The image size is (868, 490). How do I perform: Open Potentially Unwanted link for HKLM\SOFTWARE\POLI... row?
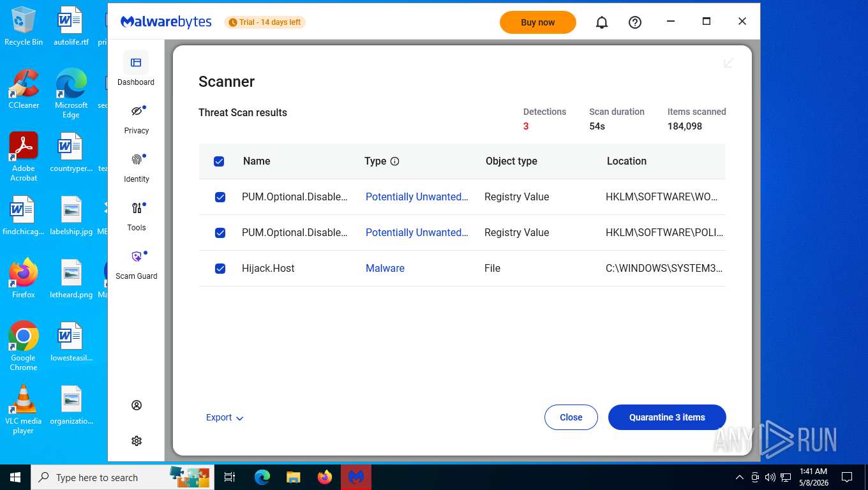(417, 232)
